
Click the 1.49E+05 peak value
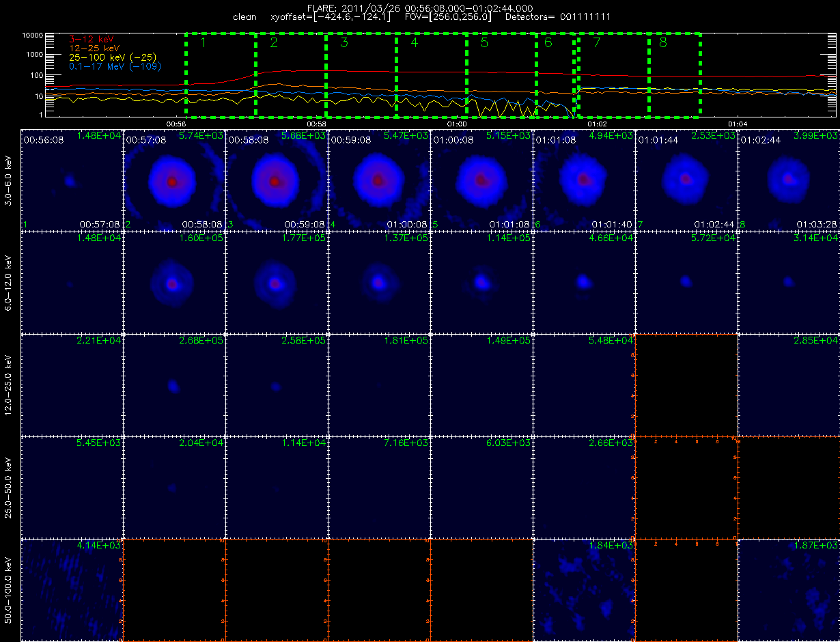pos(509,340)
